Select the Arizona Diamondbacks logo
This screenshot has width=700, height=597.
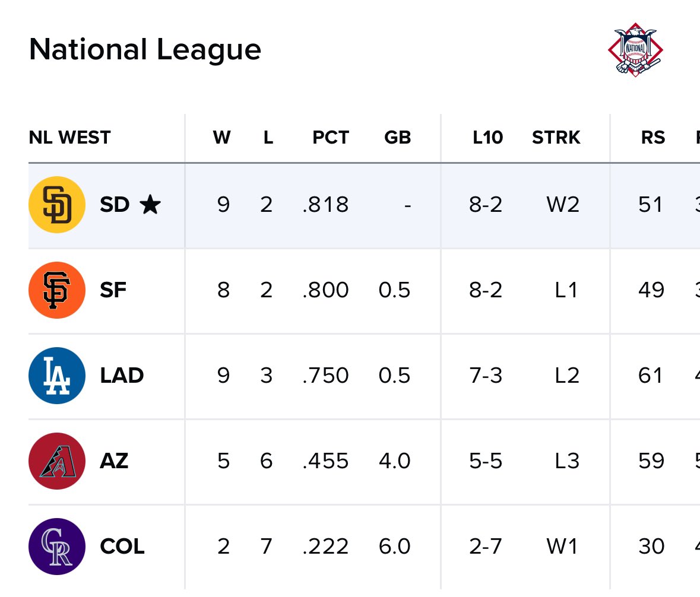pos(56,461)
